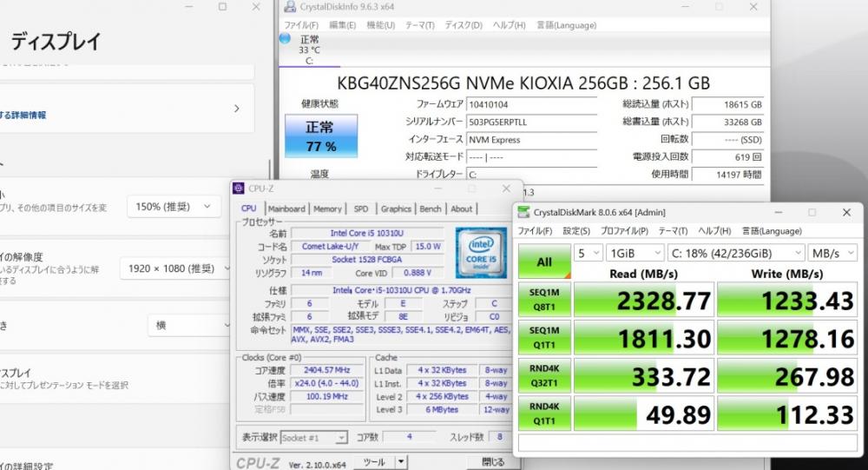Viewport: 868px width, 470px height.
Task: Click the Intel Core i5 10310U name field
Action: (x=367, y=234)
